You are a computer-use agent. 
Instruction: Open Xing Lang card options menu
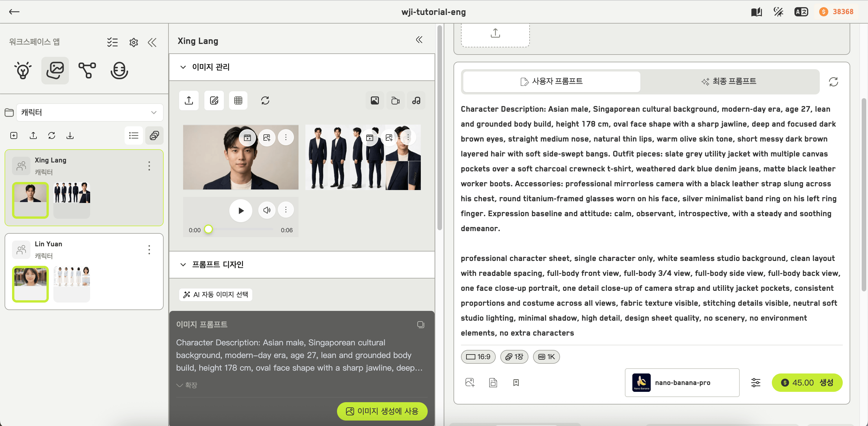coord(149,166)
